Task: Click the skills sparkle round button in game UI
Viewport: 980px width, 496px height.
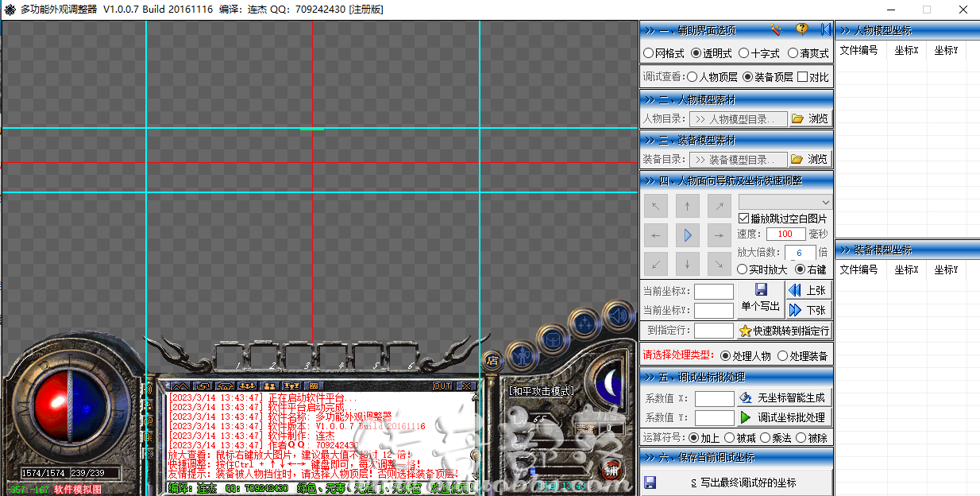Action: pos(585,324)
